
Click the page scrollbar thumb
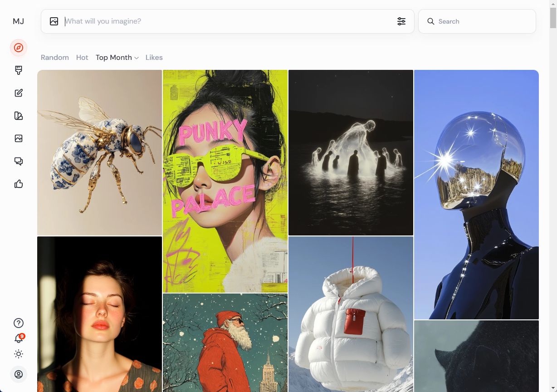click(553, 18)
